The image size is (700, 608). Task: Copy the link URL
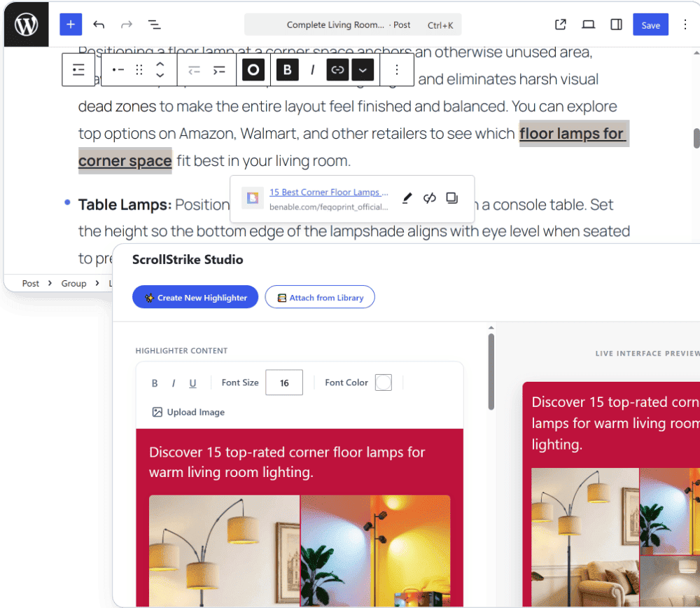pyautogui.click(x=452, y=198)
